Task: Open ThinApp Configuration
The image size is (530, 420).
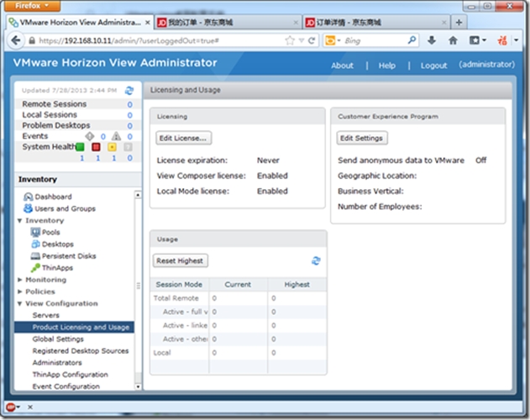Action: pyautogui.click(x=71, y=375)
